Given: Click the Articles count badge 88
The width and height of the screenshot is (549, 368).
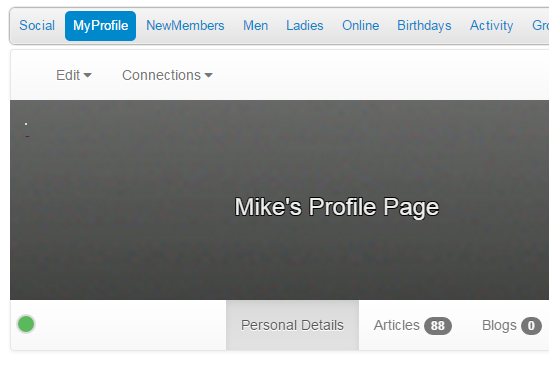Looking at the screenshot, I should click(438, 326).
